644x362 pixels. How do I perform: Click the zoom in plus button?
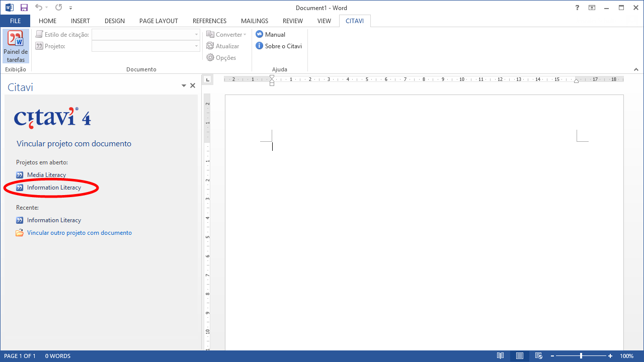(610, 356)
